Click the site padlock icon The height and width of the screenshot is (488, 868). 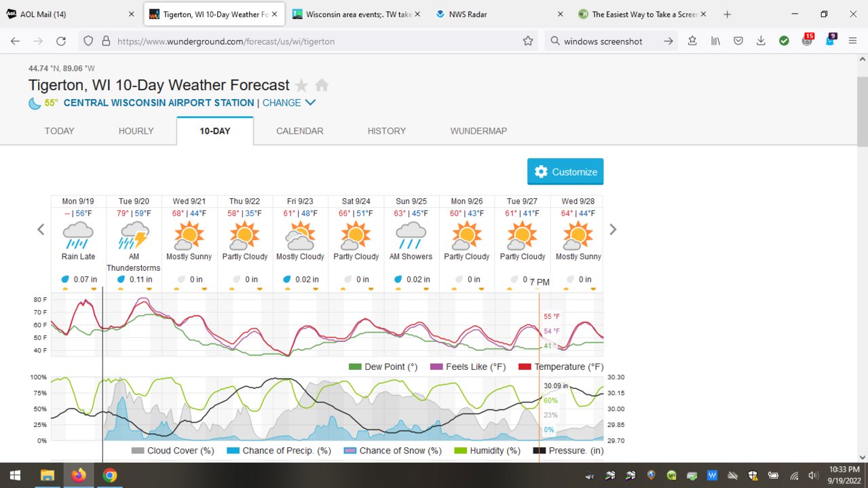coord(106,41)
